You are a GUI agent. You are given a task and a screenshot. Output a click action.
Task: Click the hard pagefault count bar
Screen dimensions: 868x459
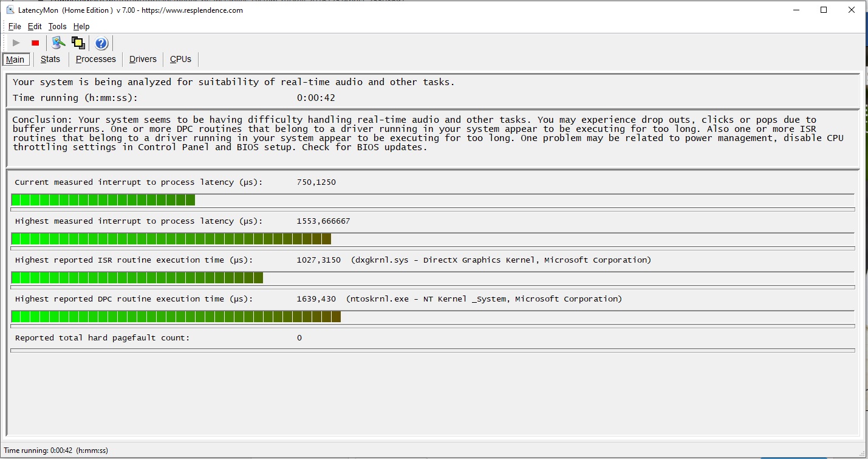tap(432, 350)
